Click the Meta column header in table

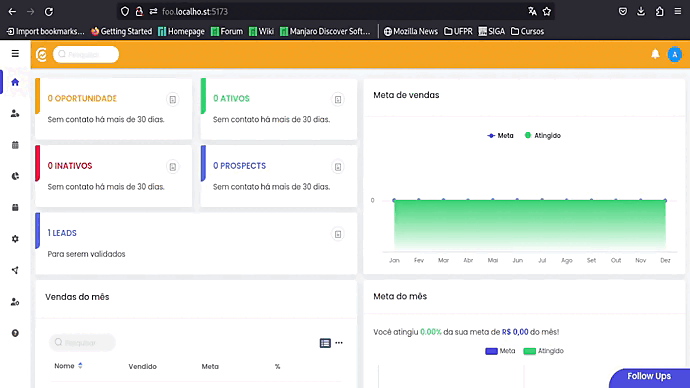tap(210, 366)
